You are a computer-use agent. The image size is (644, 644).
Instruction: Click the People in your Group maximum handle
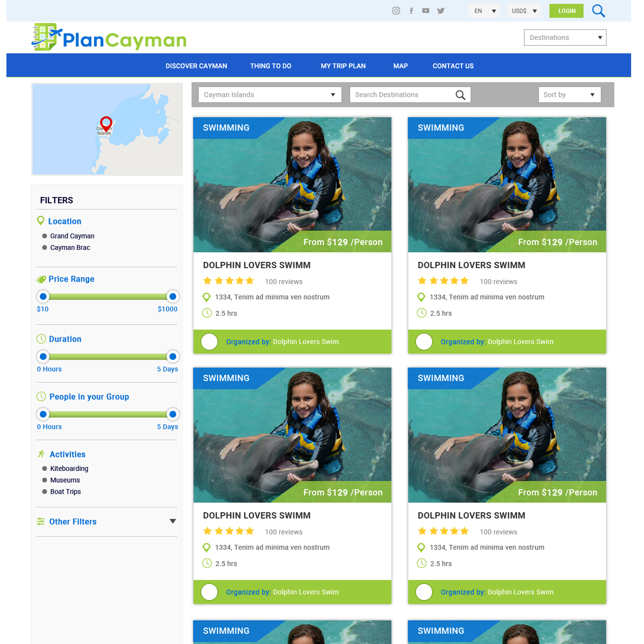tap(173, 414)
